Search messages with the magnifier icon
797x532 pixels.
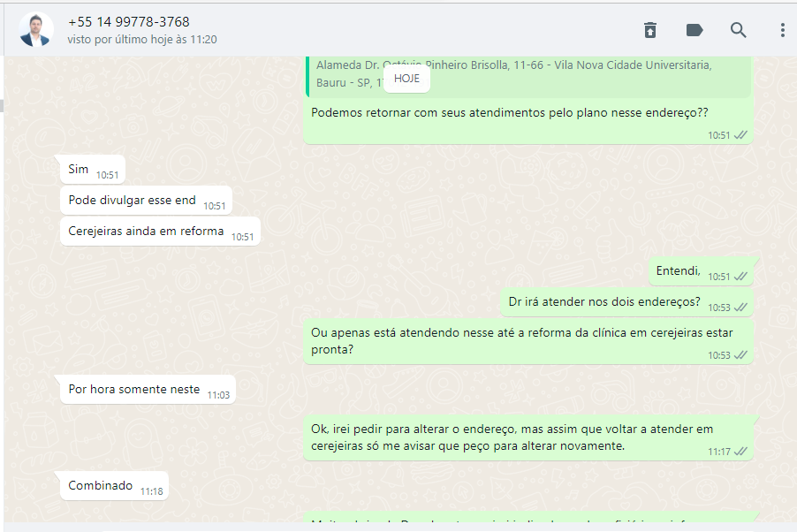coord(738,31)
